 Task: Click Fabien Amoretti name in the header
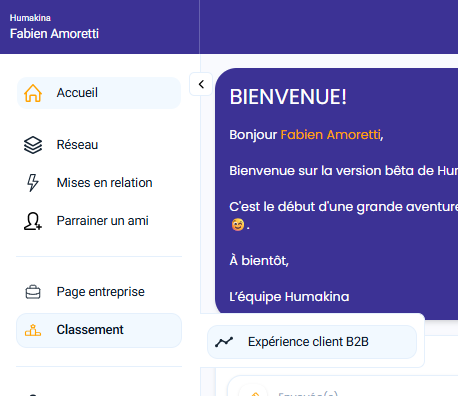click(x=54, y=34)
